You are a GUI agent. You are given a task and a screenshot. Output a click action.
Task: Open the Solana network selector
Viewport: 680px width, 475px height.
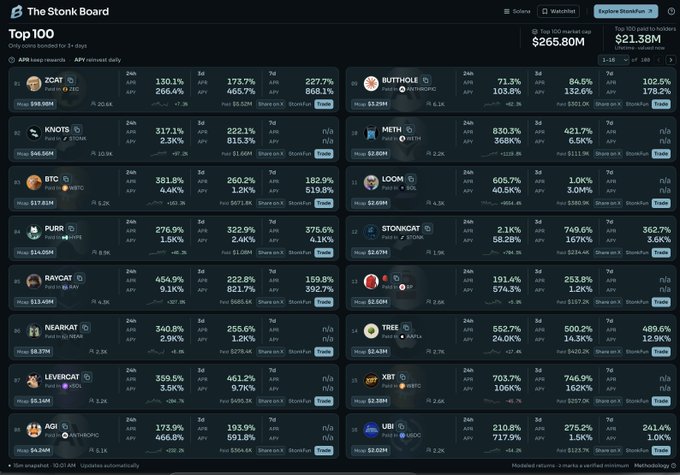point(517,11)
